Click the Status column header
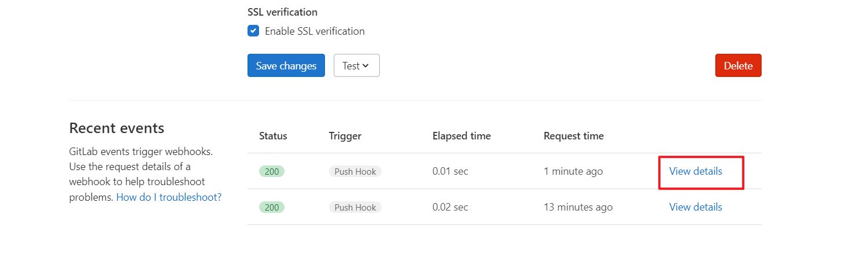 click(273, 136)
